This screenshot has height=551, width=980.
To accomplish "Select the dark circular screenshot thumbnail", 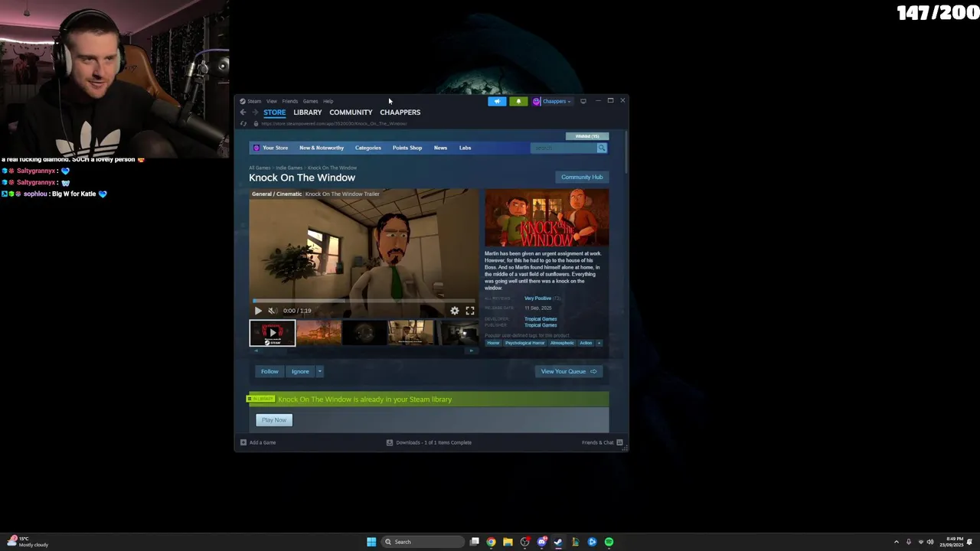I will coord(364,333).
